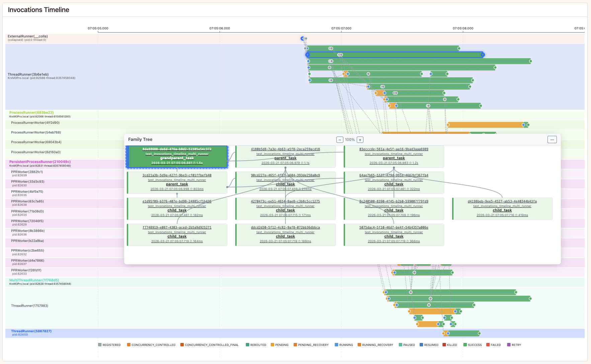The height and width of the screenshot is (364, 591).
Task: Click the RETRY legend icon
Action: [x=508, y=345]
